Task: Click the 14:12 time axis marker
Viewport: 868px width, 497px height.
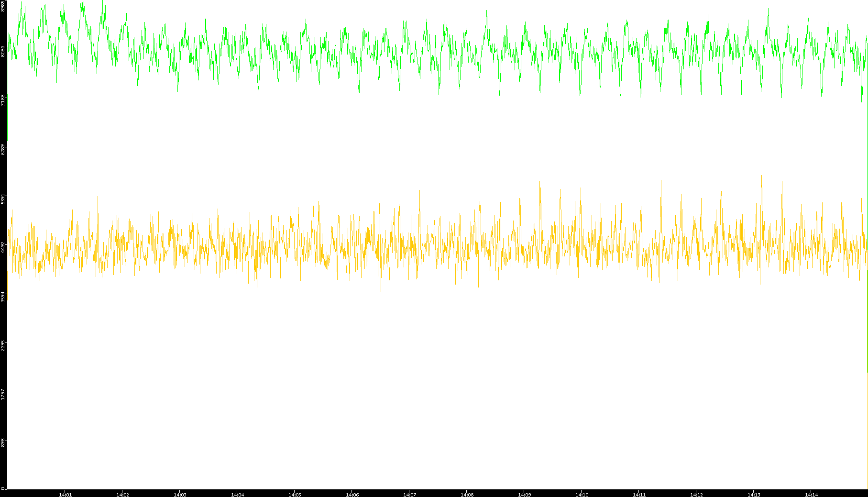Action: pyautogui.click(x=696, y=494)
